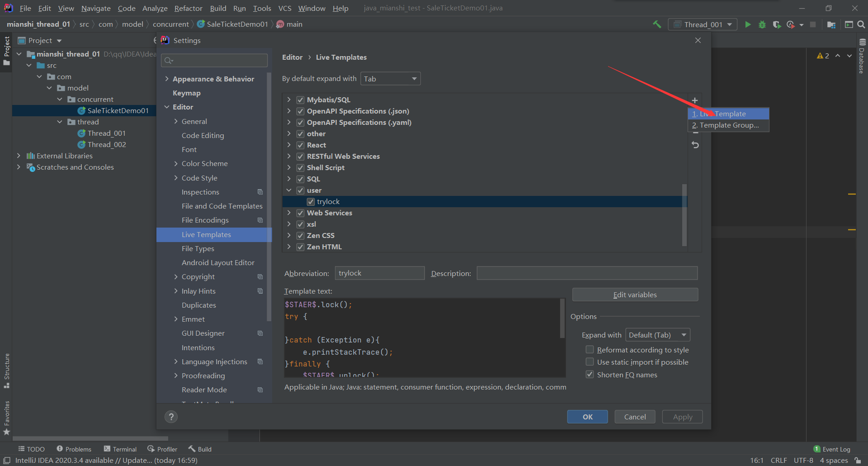Viewport: 868px width, 466px height.
Task: Click the Abbreviation field containing trylock
Action: pos(380,273)
